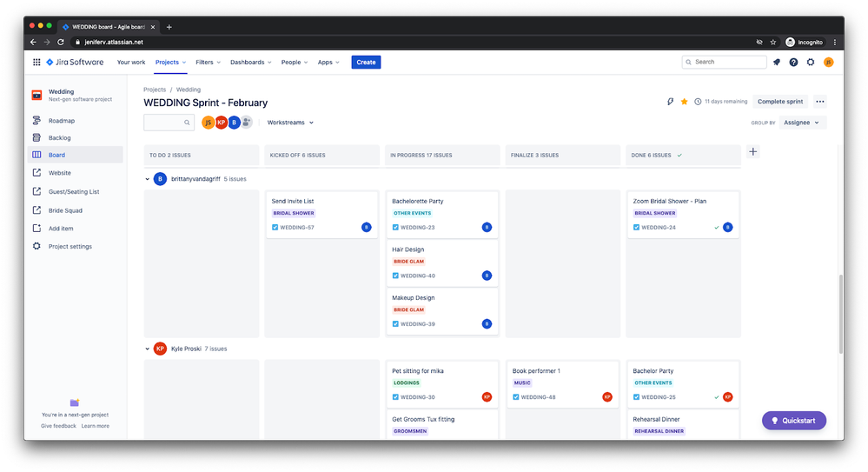Bookmark the page with the browser star icon
Screen dimensions: 868x472
[x=772, y=42]
